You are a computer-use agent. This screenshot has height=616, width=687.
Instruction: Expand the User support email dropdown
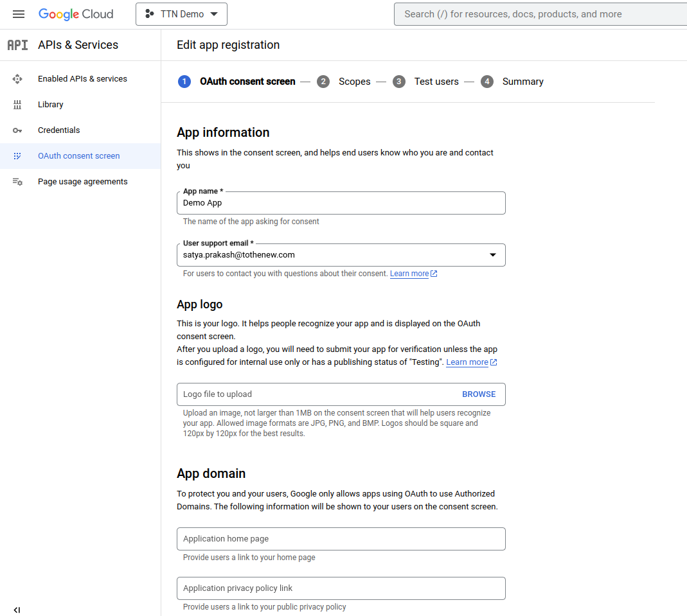tap(493, 255)
